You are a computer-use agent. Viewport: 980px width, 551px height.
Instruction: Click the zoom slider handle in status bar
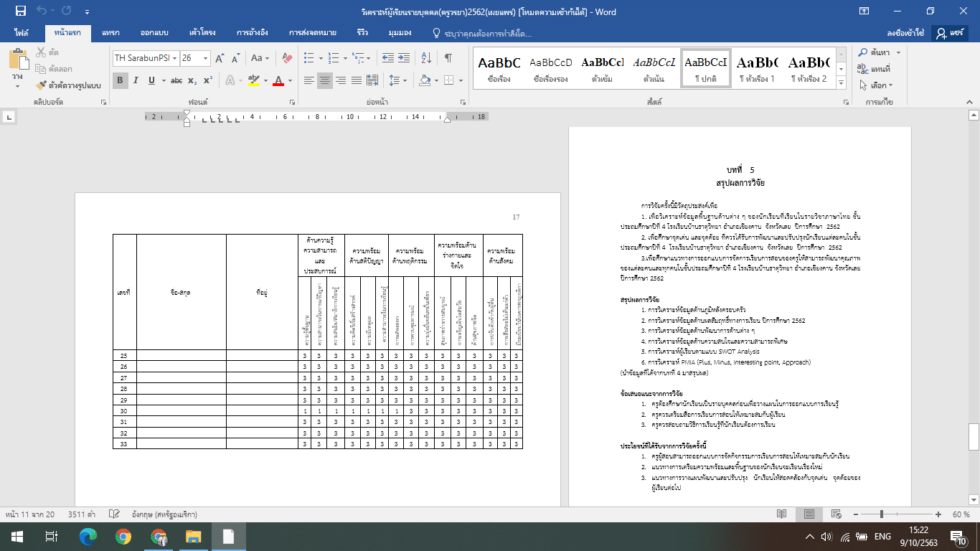881,514
